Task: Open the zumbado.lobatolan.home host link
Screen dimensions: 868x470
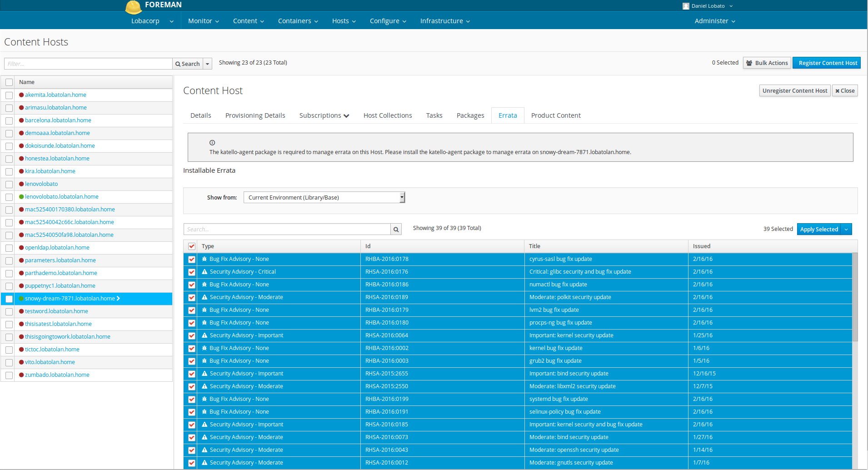Action: pyautogui.click(x=57, y=375)
